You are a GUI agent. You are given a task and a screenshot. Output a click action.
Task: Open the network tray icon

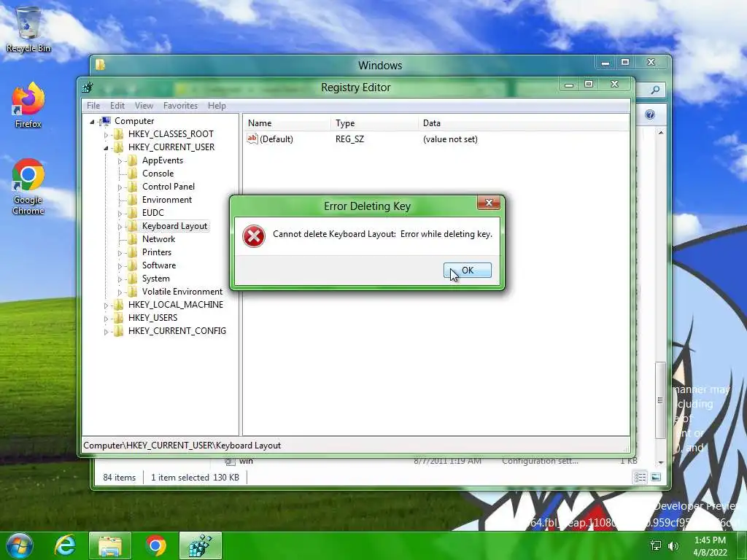656,545
